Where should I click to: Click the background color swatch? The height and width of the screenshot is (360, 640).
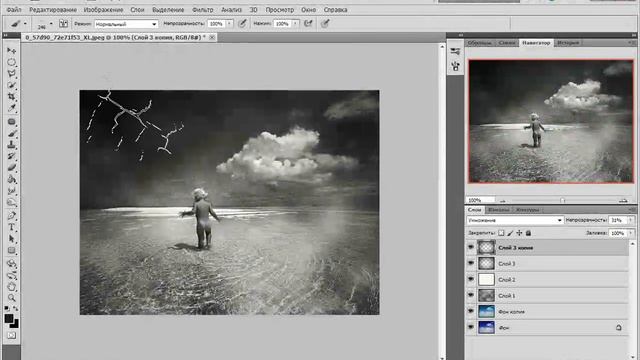pos(15,324)
